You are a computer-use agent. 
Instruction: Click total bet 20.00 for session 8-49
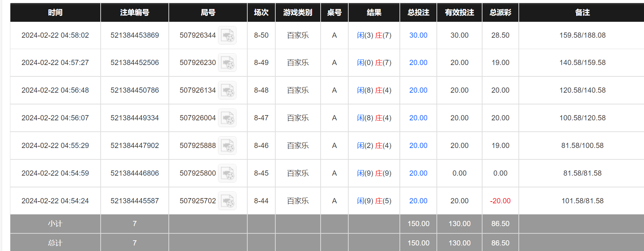[418, 63]
